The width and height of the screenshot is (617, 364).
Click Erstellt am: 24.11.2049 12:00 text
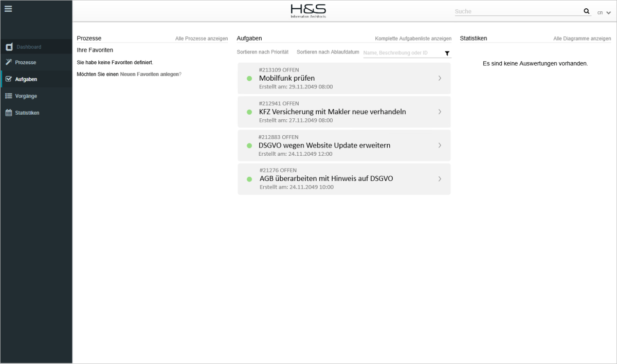[x=295, y=154]
